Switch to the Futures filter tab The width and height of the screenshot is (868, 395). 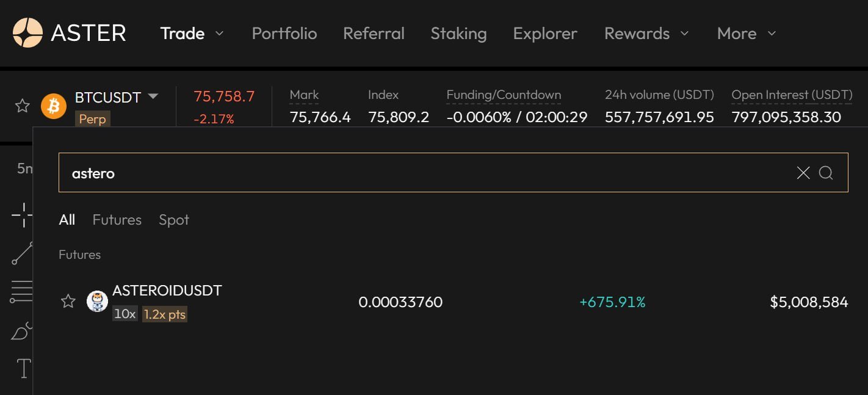117,220
